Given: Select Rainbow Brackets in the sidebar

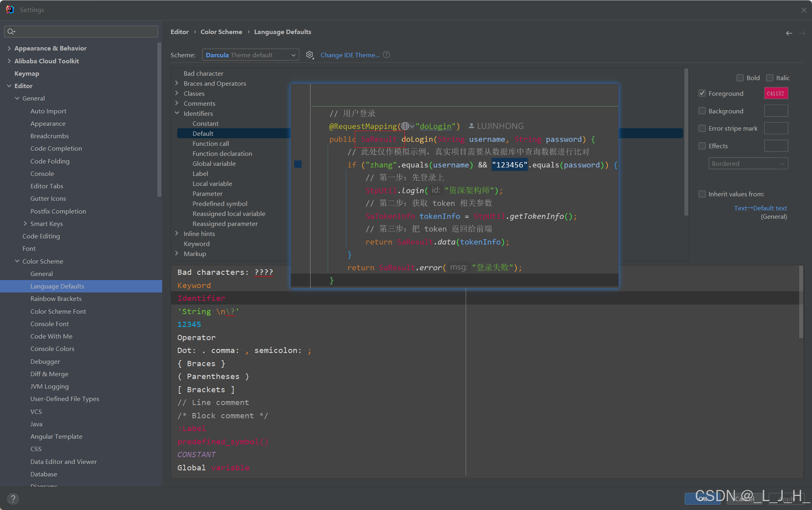Looking at the screenshot, I should coord(56,298).
